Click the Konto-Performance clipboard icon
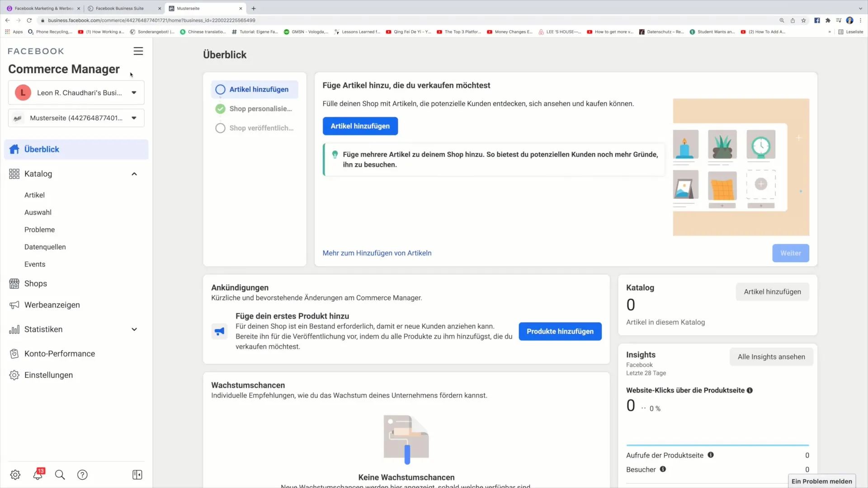 pyautogui.click(x=14, y=354)
